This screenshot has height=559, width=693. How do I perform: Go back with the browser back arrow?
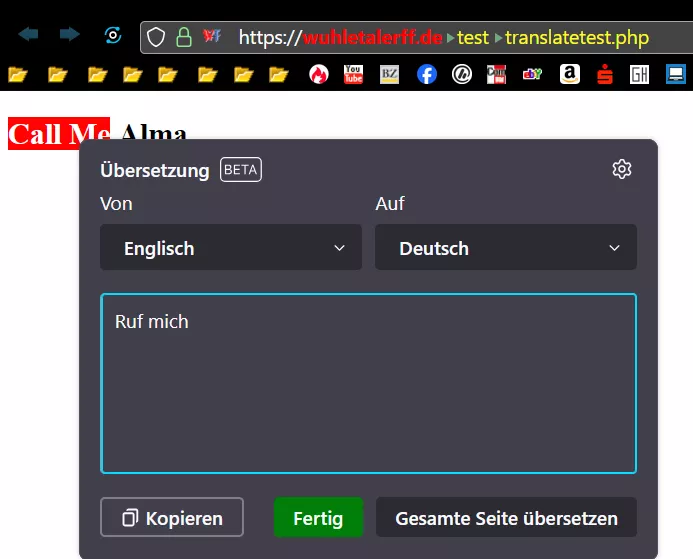coord(29,34)
